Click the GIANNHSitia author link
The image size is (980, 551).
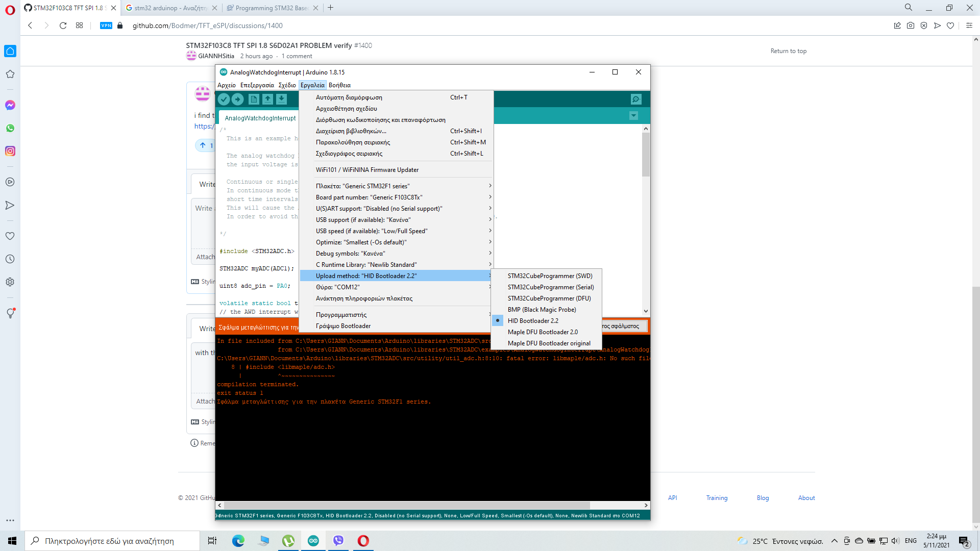[216, 56]
